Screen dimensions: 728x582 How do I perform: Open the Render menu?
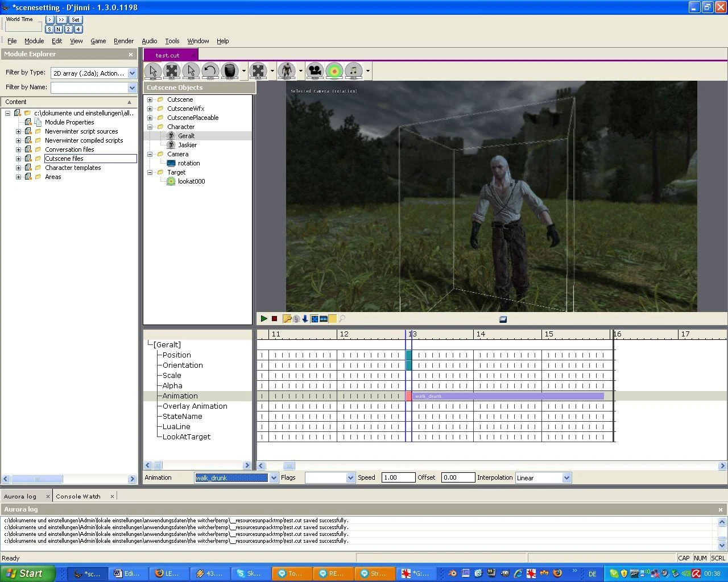123,41
